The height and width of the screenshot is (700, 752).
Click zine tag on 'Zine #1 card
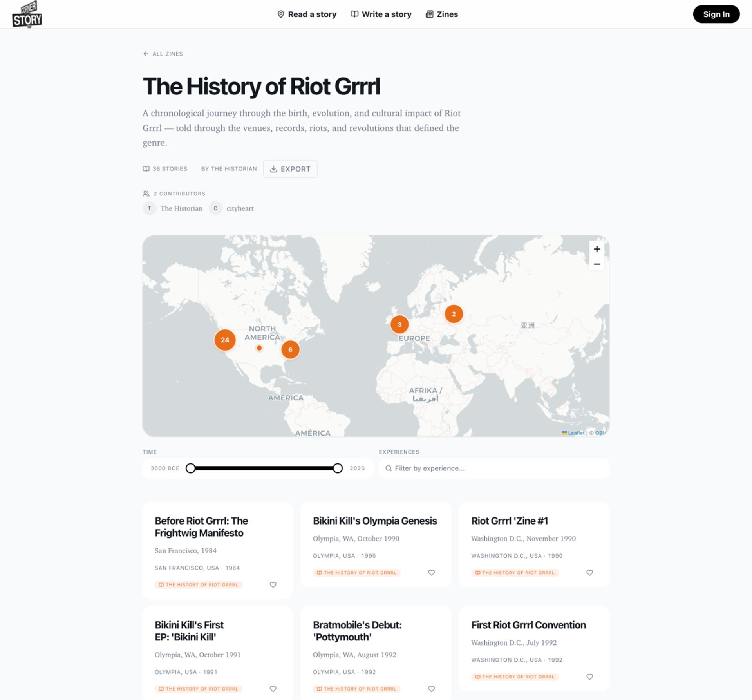(515, 572)
